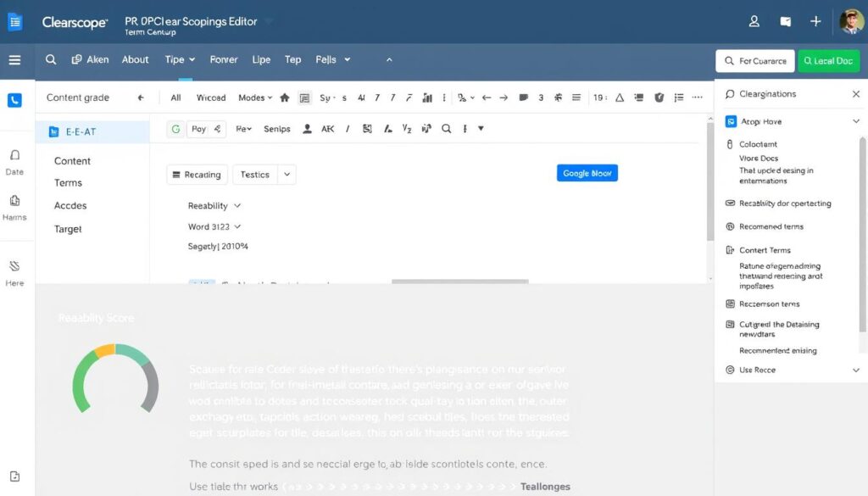Open the Fells dropdown menu
The width and height of the screenshot is (868, 496).
click(x=332, y=60)
